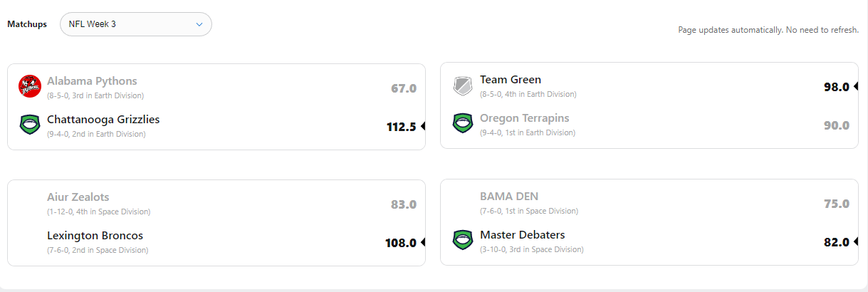This screenshot has width=868, height=292.
Task: Open the Alabama Pythons team link
Action: pos(92,81)
